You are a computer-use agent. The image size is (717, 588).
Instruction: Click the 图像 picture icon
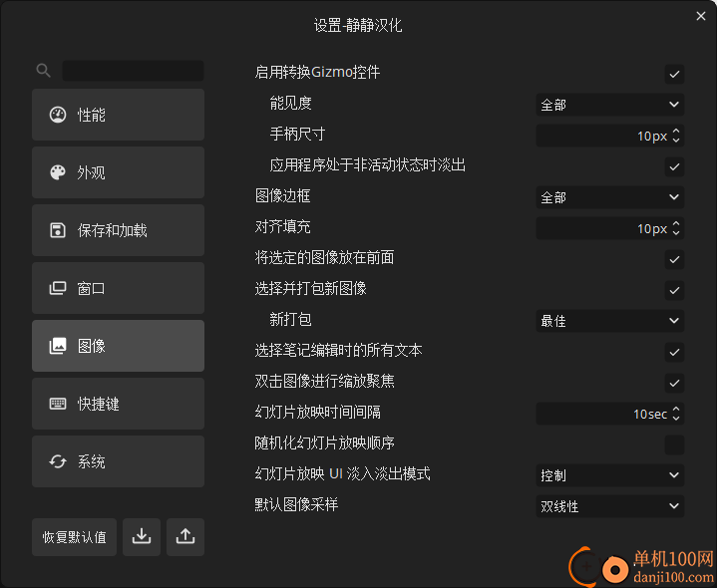[58, 346]
